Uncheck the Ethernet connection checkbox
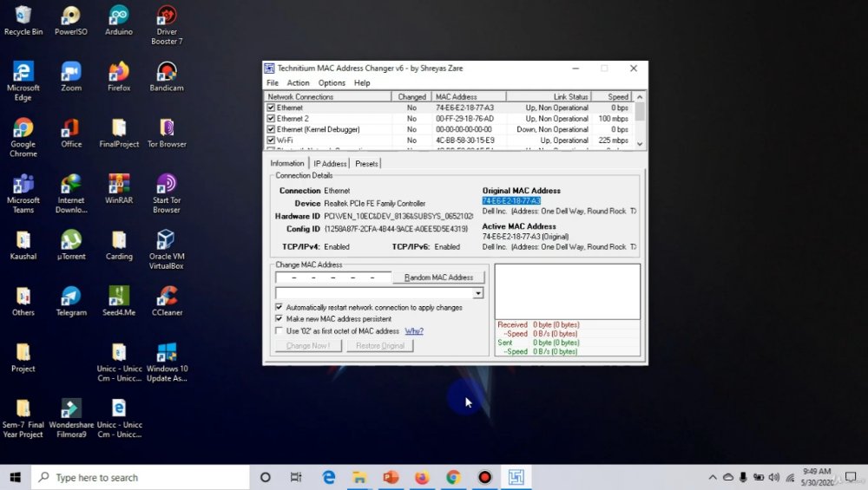 pos(271,108)
